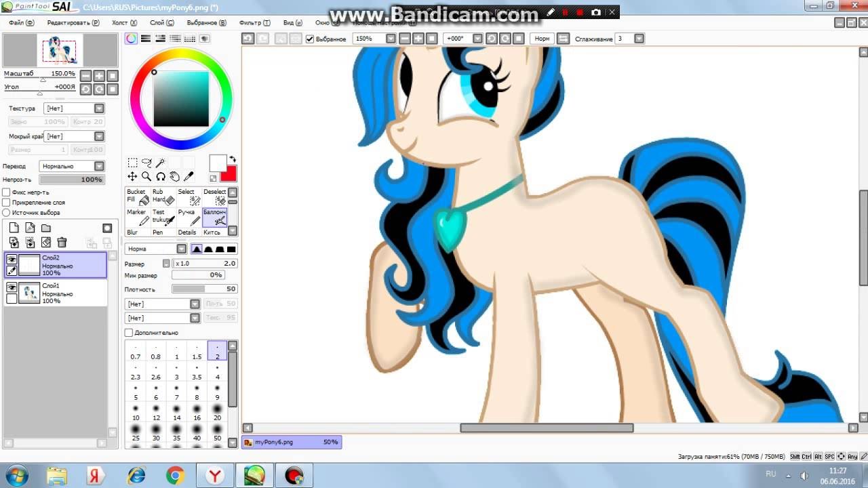Zoom in using the navigator plus button
868x488 pixels.
pos(99,76)
